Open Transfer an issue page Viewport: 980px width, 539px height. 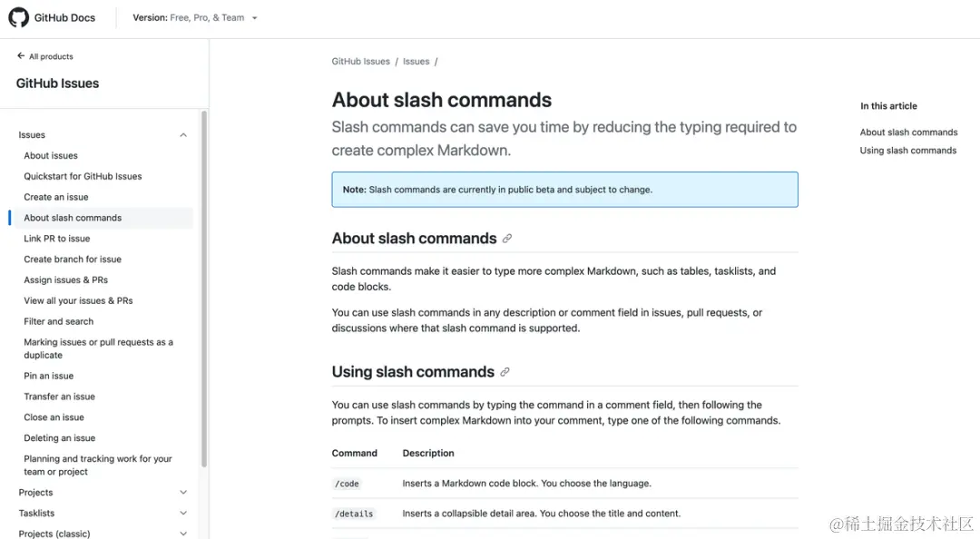click(59, 397)
